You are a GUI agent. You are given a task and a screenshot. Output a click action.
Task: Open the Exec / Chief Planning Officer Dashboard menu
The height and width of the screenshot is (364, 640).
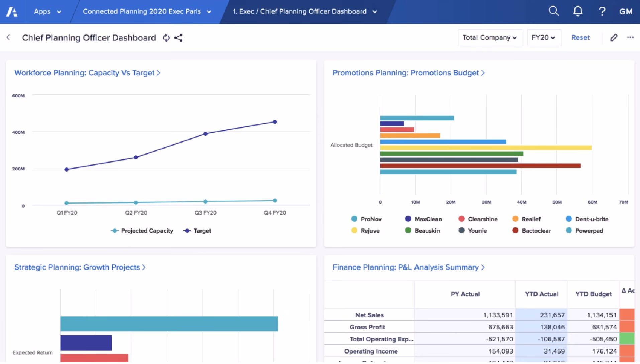(x=305, y=11)
